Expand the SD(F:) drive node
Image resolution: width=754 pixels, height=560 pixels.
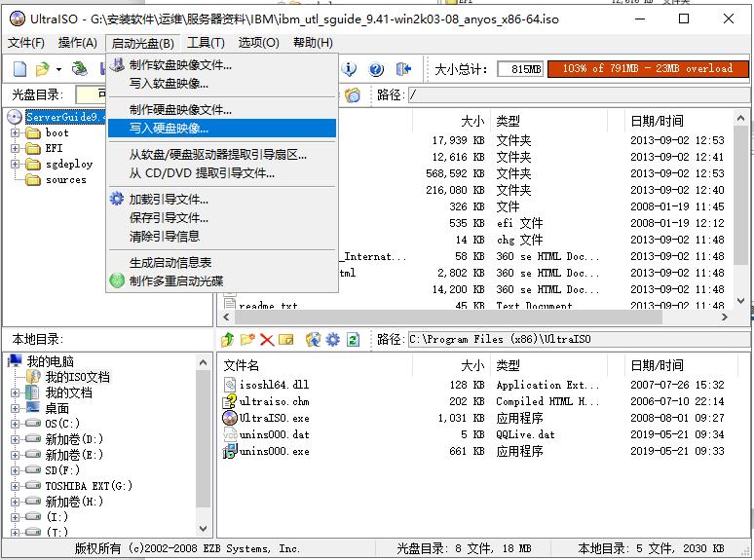[x=15, y=470]
